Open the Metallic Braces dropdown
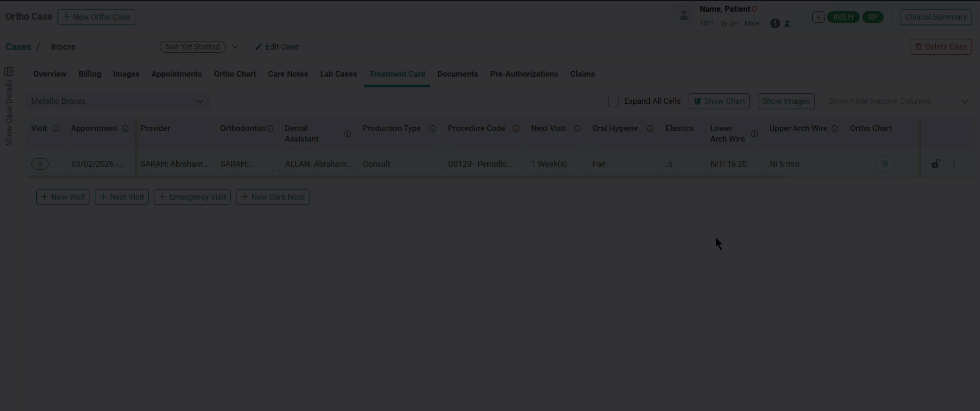The width and height of the screenshot is (980, 411). [117, 101]
